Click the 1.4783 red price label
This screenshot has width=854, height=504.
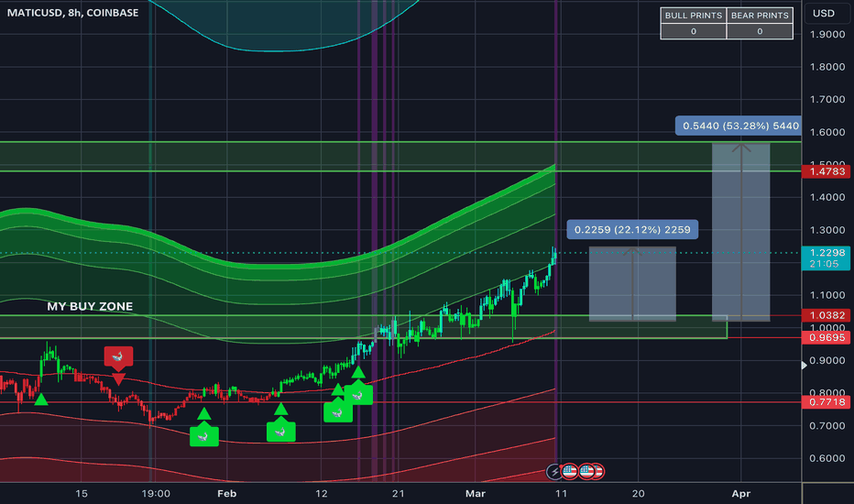(827, 171)
